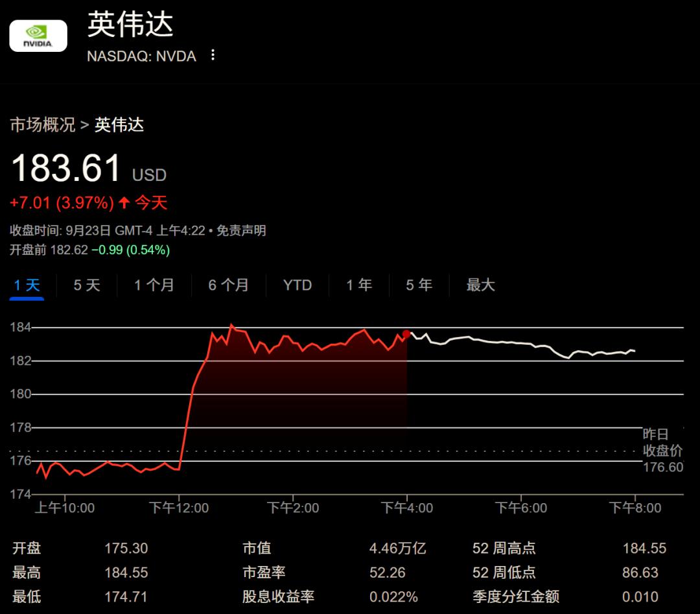
Task: Select the 1 个月 chart range
Action: click(x=154, y=285)
